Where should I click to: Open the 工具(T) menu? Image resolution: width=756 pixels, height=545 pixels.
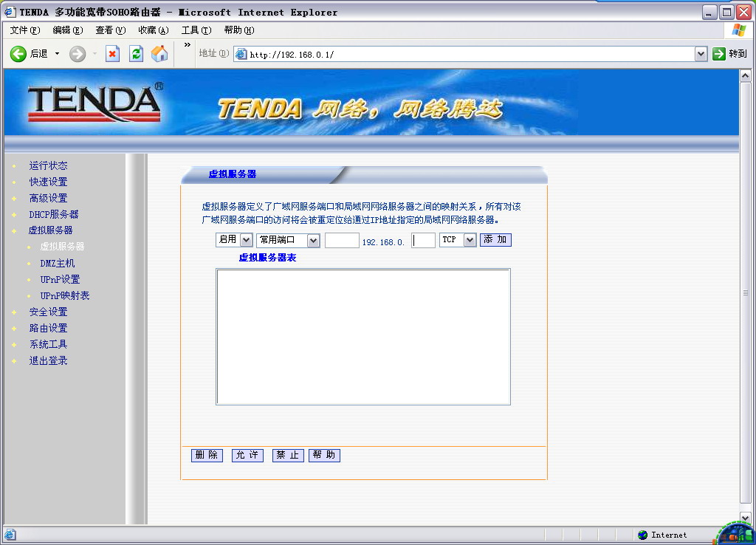coord(196,30)
